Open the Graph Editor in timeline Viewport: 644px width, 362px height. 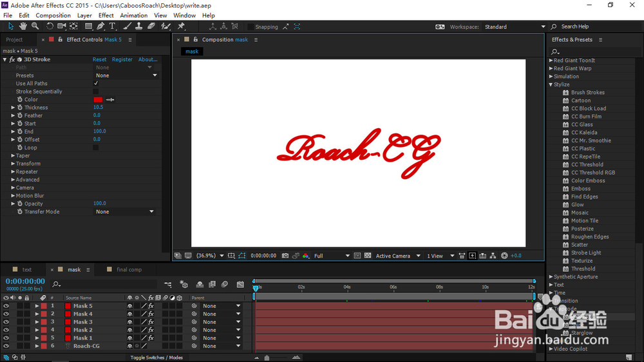click(240, 284)
